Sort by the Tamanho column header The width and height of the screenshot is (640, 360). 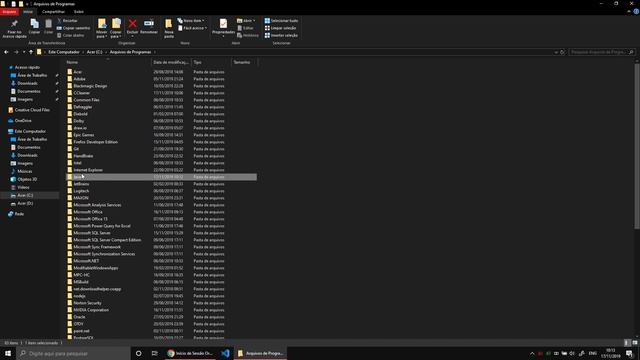[244, 62]
